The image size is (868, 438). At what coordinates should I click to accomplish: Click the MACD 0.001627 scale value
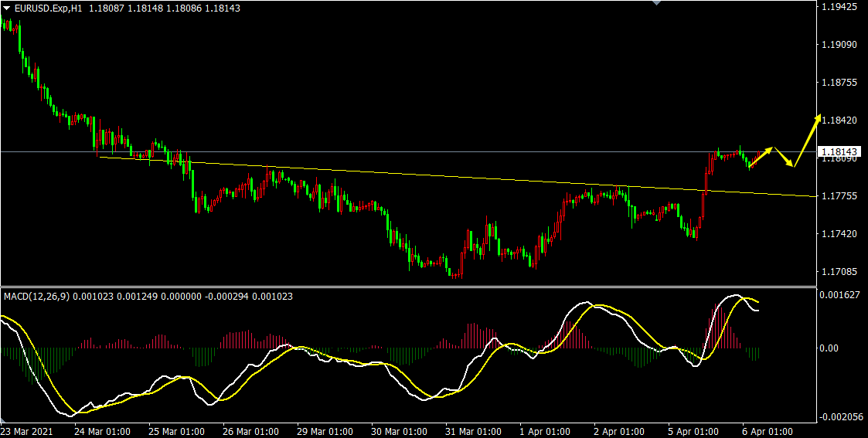pos(840,295)
